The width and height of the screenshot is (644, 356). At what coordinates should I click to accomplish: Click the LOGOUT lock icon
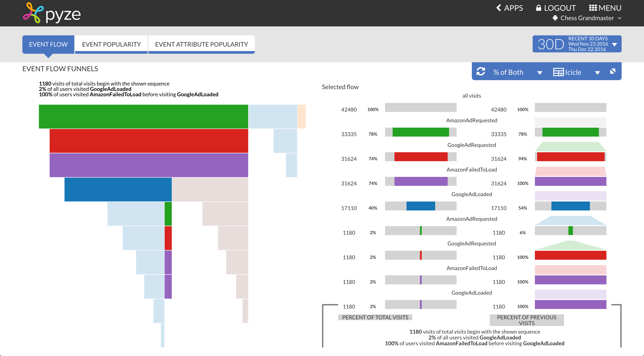tap(538, 8)
